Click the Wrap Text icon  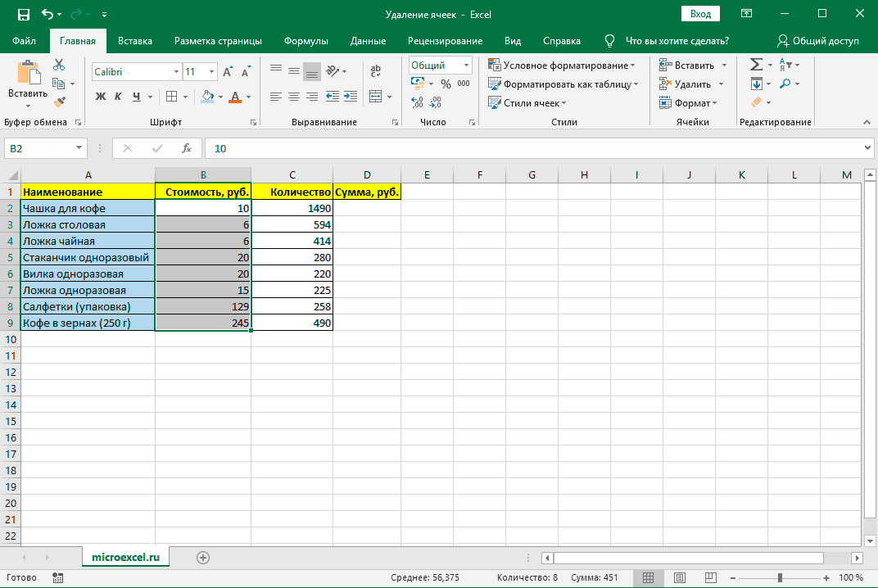click(x=376, y=71)
